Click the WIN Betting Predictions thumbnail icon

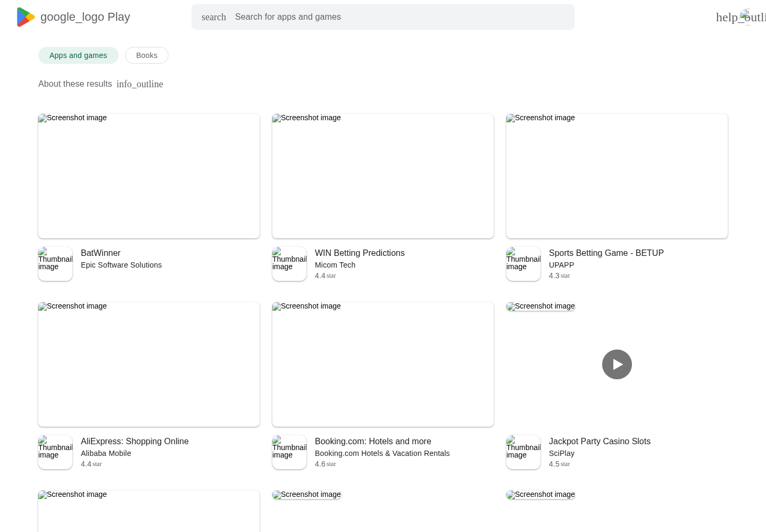pyautogui.click(x=289, y=264)
